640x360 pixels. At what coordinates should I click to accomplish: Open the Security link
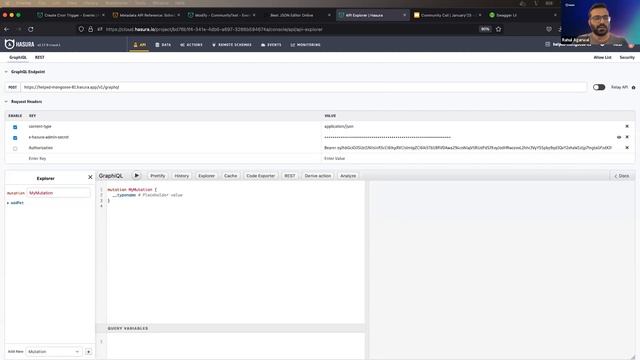[x=627, y=58]
